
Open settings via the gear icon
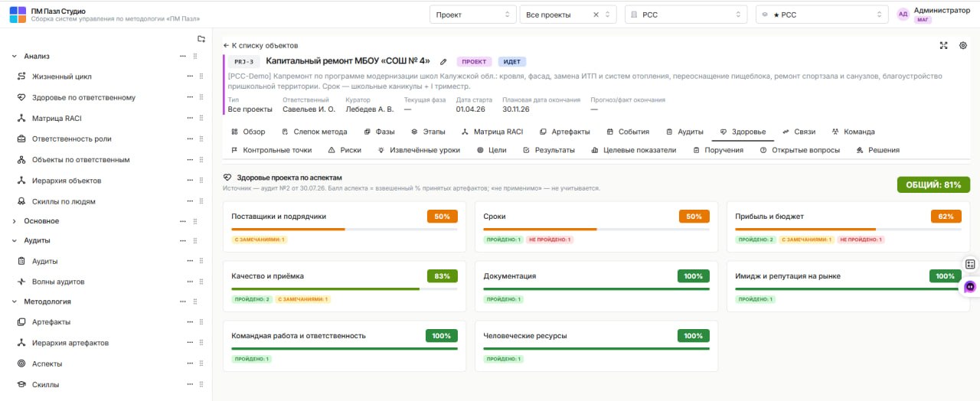pos(963,45)
